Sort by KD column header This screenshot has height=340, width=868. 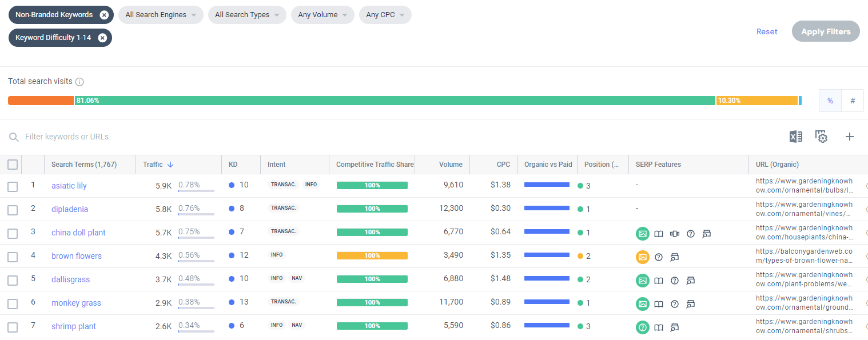pos(233,165)
